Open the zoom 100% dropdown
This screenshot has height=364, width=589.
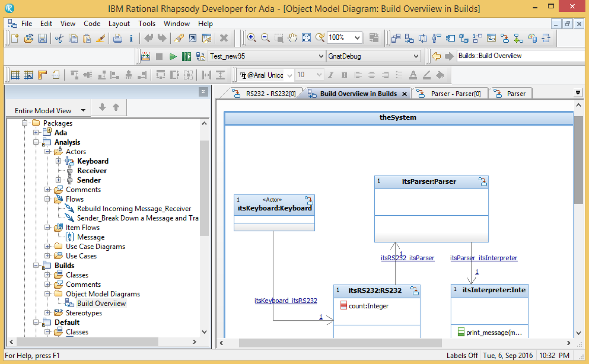(x=357, y=38)
